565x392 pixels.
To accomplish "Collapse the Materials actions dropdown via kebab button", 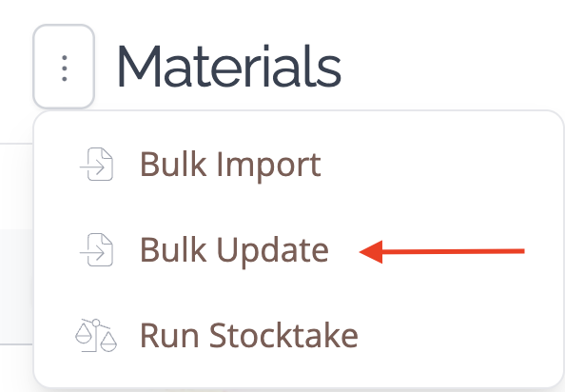I will (64, 67).
